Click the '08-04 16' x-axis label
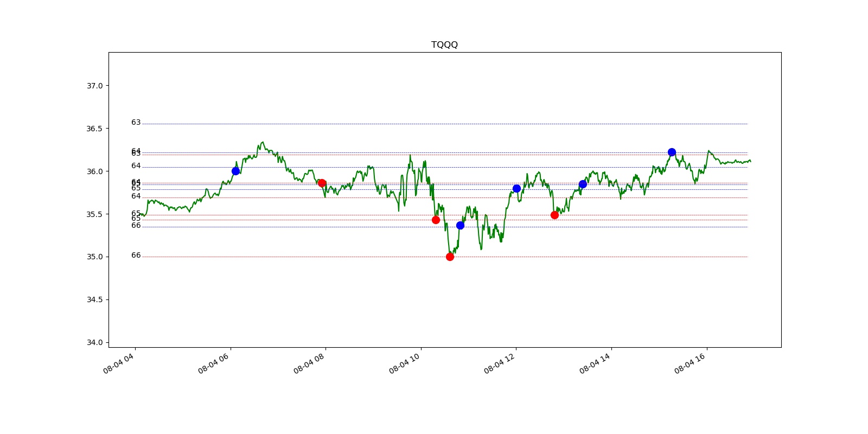Screen dimensions: 868x434 [690, 363]
